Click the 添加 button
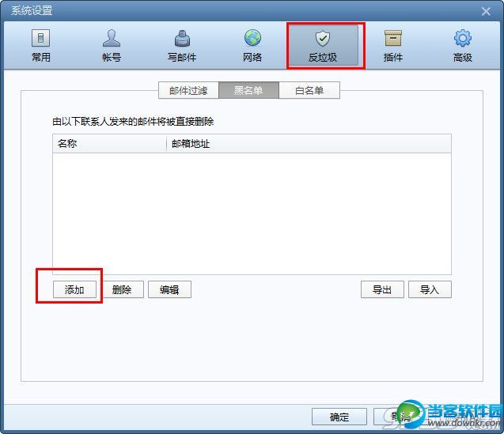The width and height of the screenshot is (504, 434). click(x=74, y=290)
